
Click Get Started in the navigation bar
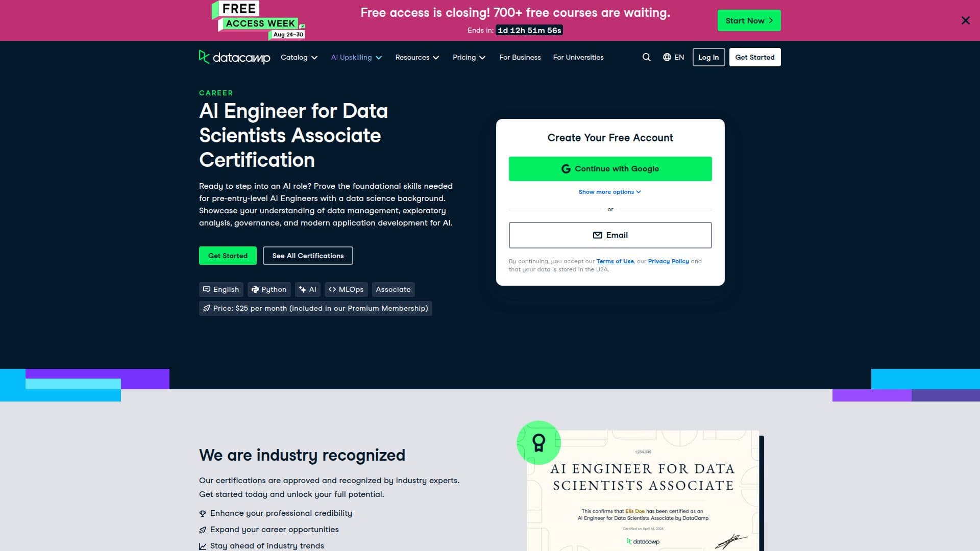(754, 57)
